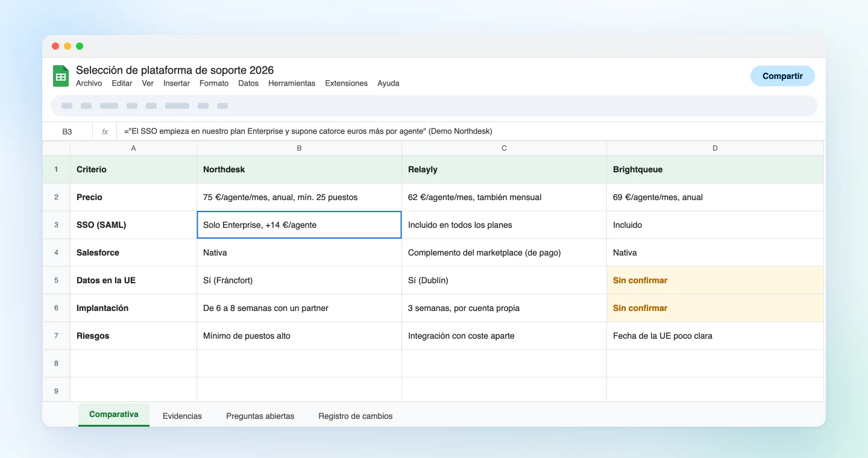Select row 5 header
The width and height of the screenshot is (868, 458).
tap(57, 280)
